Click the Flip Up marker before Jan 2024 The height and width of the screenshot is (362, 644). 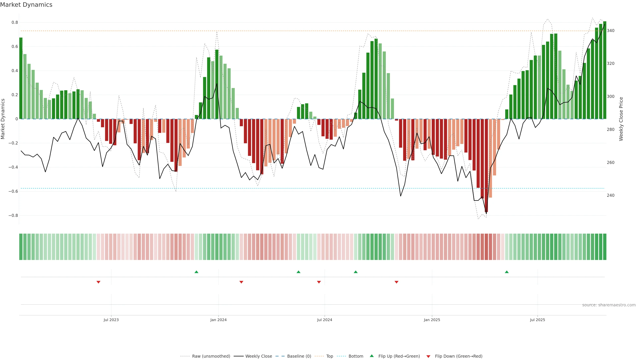pyautogui.click(x=196, y=272)
